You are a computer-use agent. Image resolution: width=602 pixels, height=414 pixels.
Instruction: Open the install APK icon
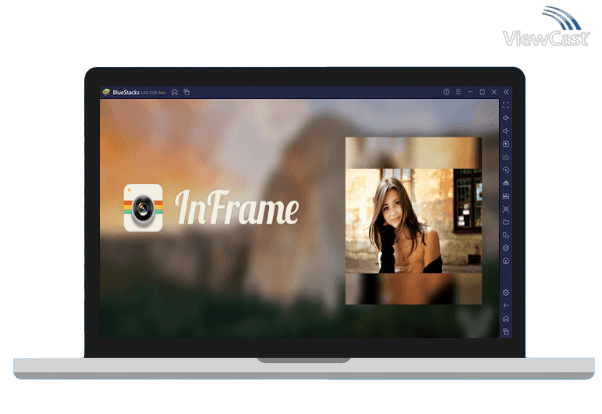click(506, 183)
